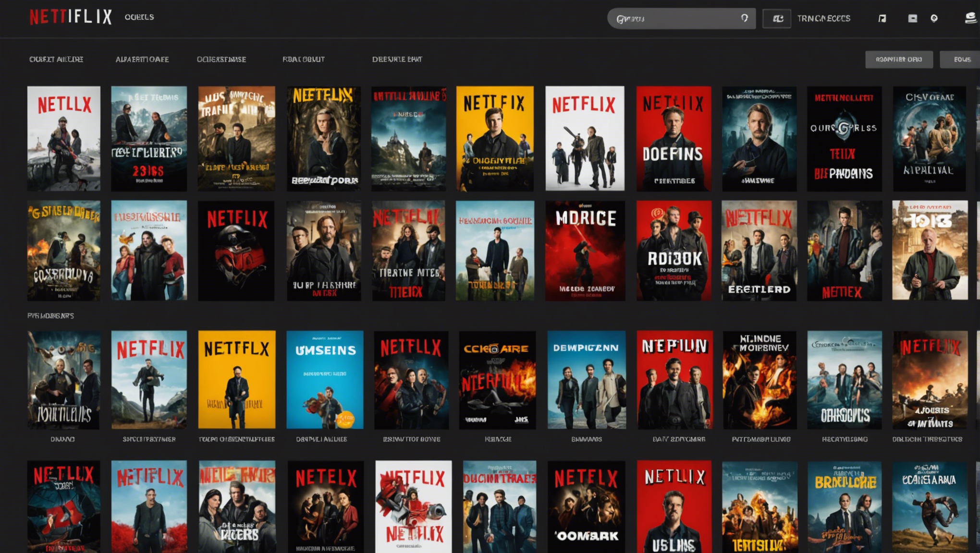Open the red NETLLIX USLINS poster
Viewport: 980px width, 553px height.
coord(674,507)
